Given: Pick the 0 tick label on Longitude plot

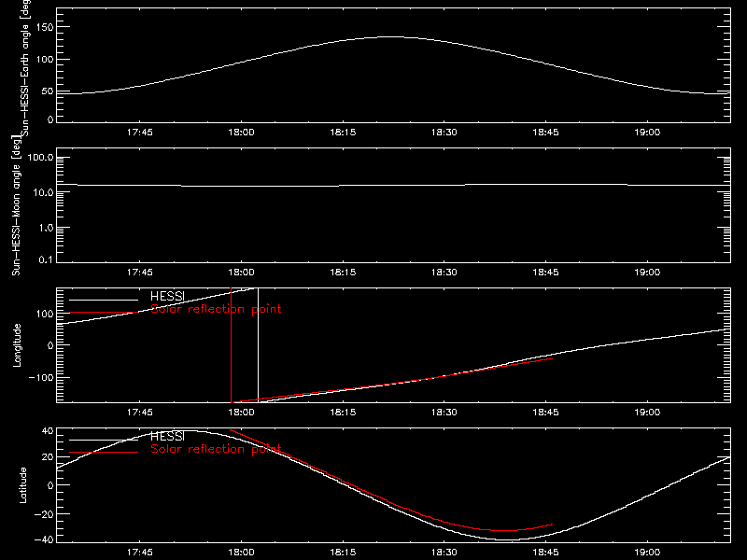Looking at the screenshot, I should (50, 345).
